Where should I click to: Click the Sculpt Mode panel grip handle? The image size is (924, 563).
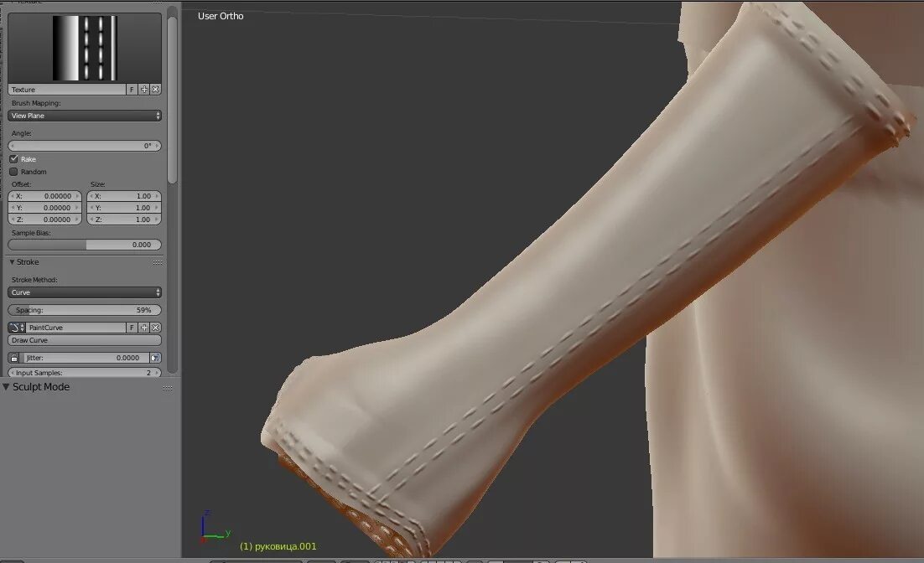[x=168, y=388]
